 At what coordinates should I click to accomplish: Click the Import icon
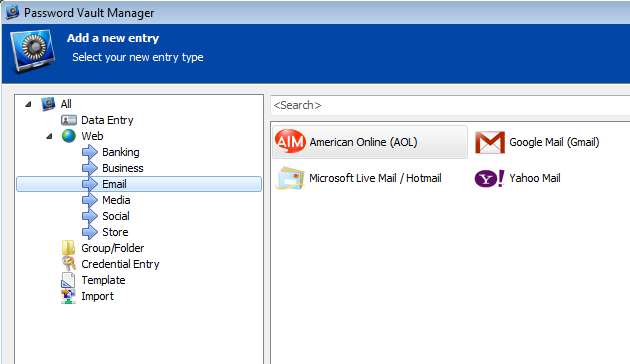(68, 296)
